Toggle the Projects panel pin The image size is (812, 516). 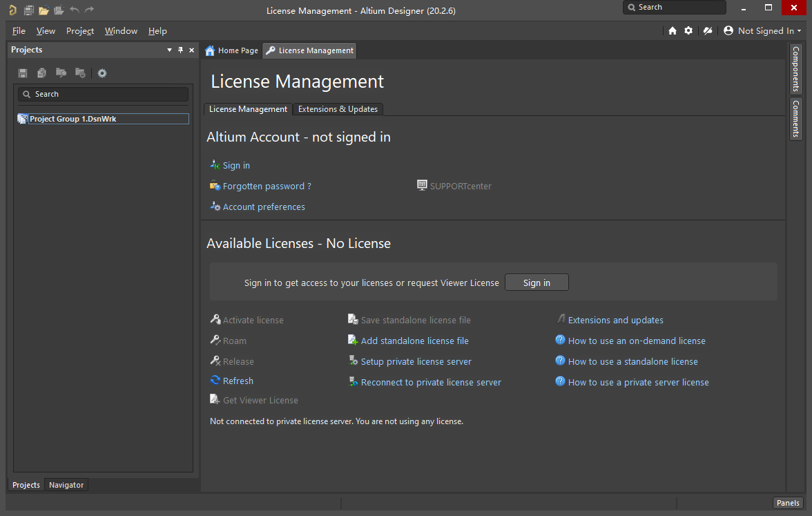181,50
